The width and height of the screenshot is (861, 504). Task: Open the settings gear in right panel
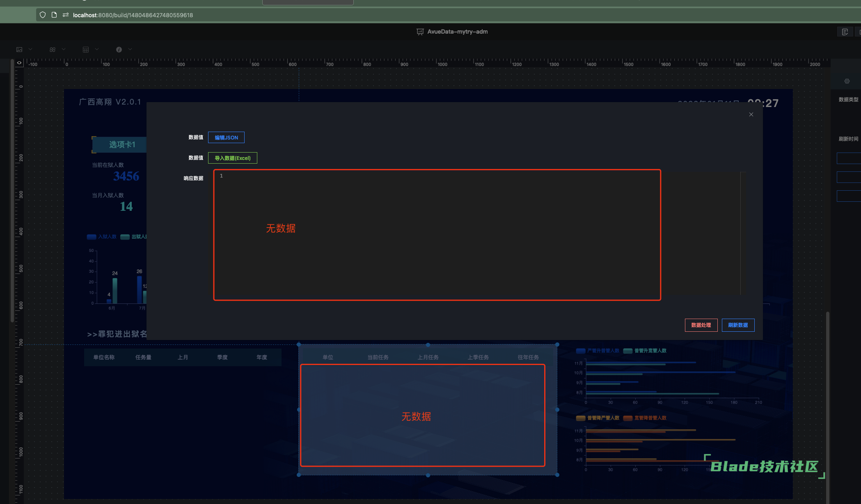[x=847, y=81]
